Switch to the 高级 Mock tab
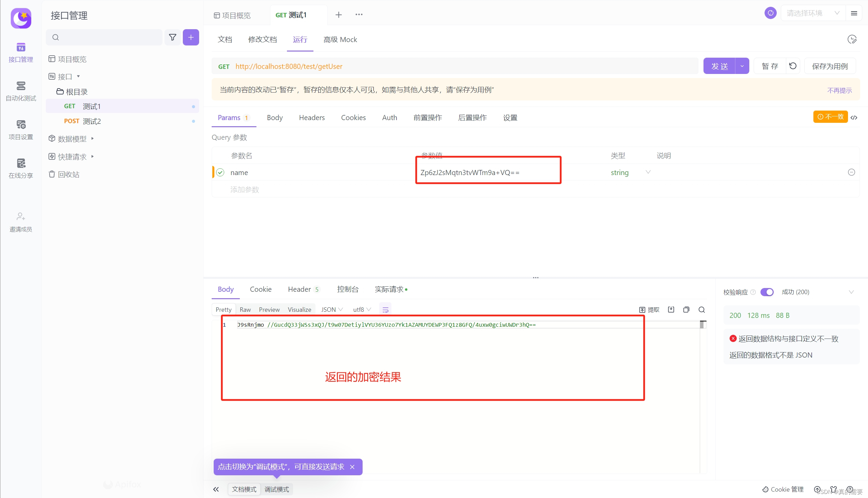 point(340,39)
